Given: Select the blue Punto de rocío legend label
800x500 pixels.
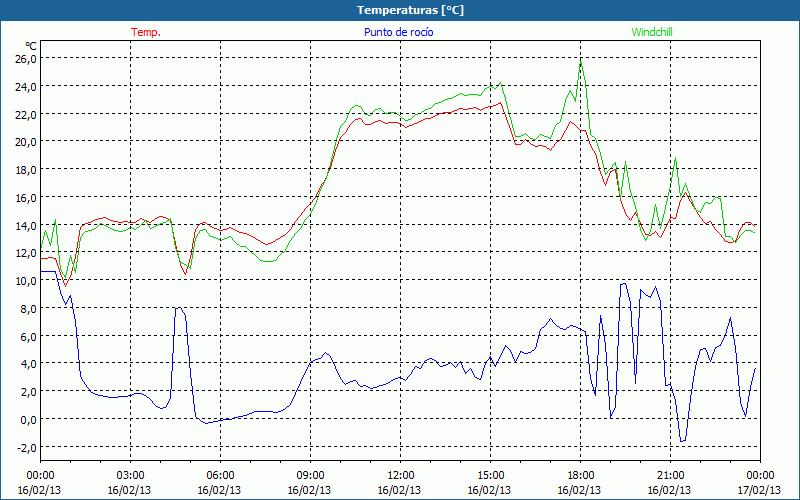Looking at the screenshot, I should [398, 32].
